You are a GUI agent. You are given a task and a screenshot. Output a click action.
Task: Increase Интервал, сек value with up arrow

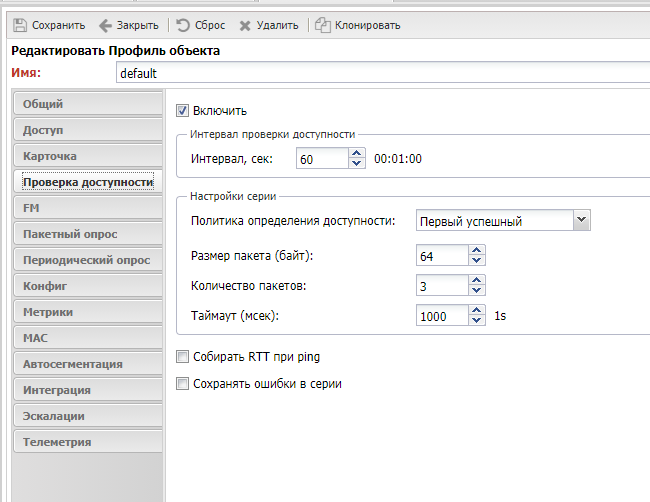coord(357,153)
